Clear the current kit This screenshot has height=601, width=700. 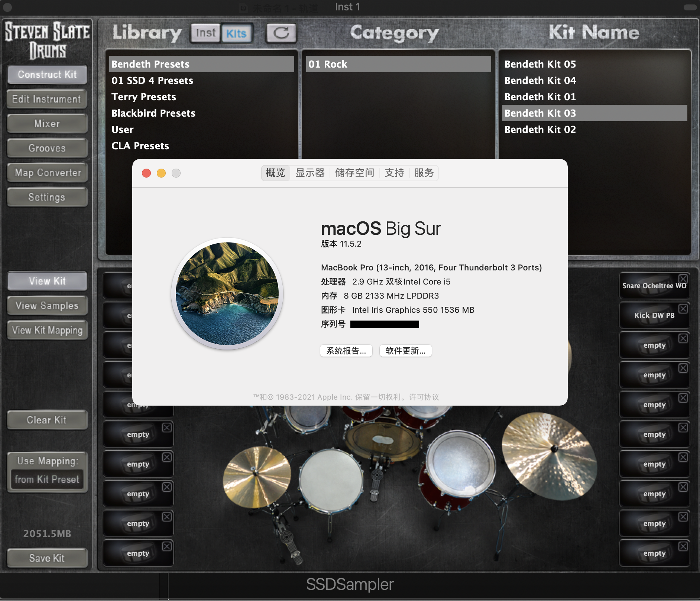point(47,420)
